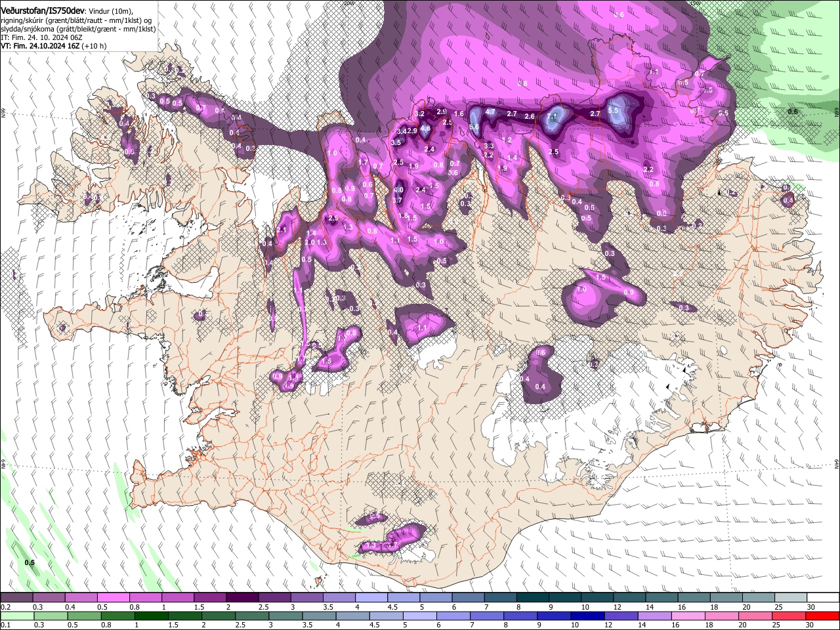The height and width of the screenshot is (630, 840).
Task: Click the light pink swatch labelled 16 in the rain legend
Action: tap(688, 616)
